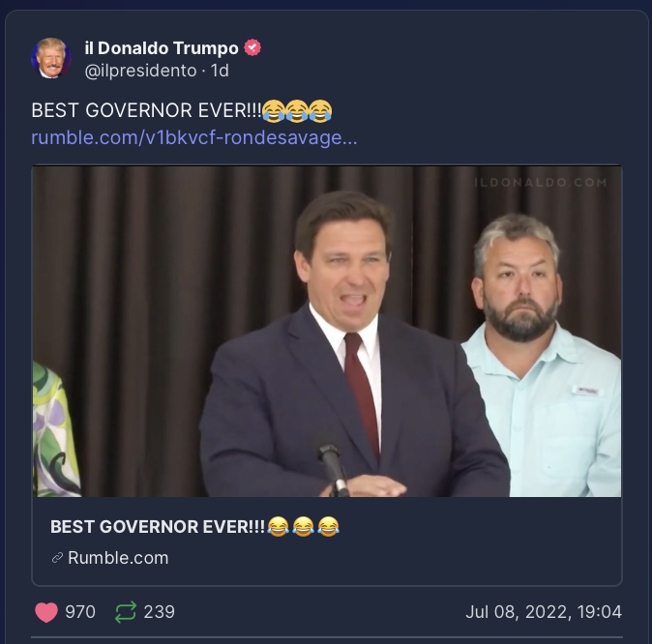
Task: View the 239 reposts count
Action: tap(160, 612)
